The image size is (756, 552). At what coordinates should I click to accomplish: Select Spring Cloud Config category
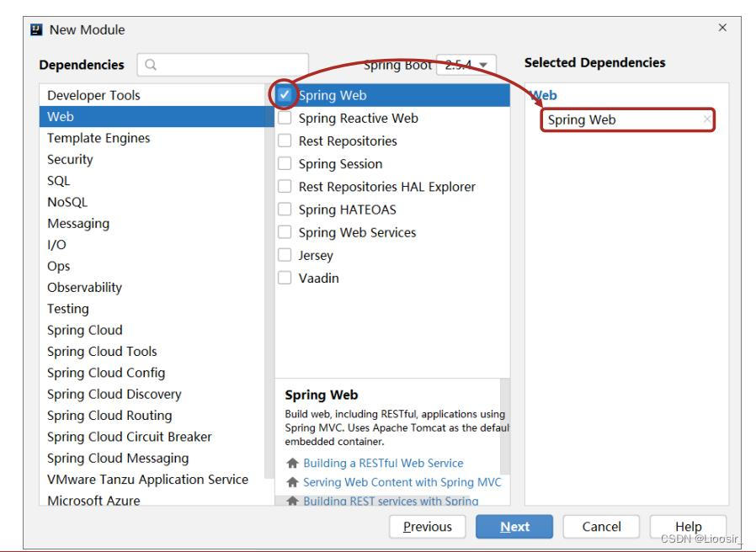152,373
